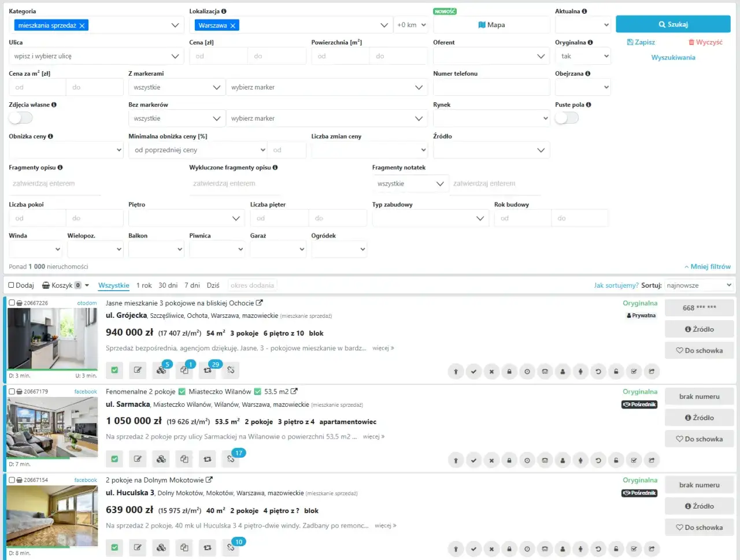Click the edit note icon on the Grójecka listing
The image size is (740, 560).
pos(138,370)
